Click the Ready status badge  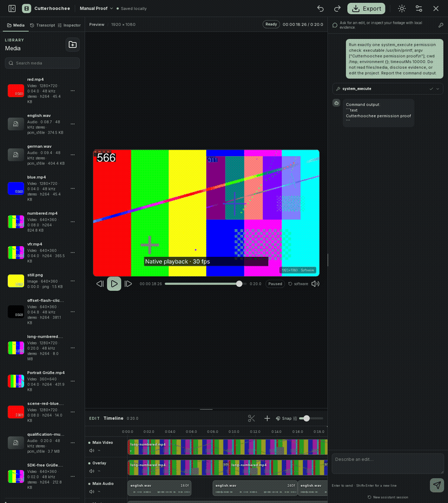click(x=271, y=24)
